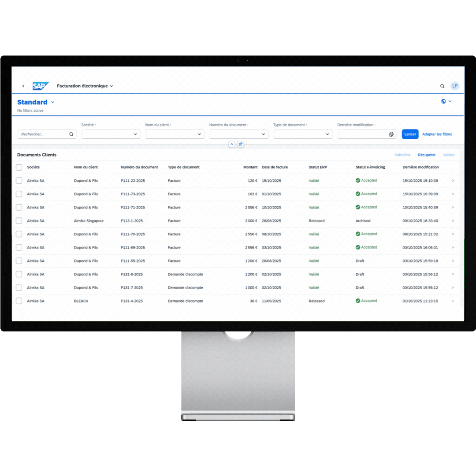Viewport: 476px width, 476px height.
Task: Click Accepted status icon for F111-73-2025
Action: point(358,193)
